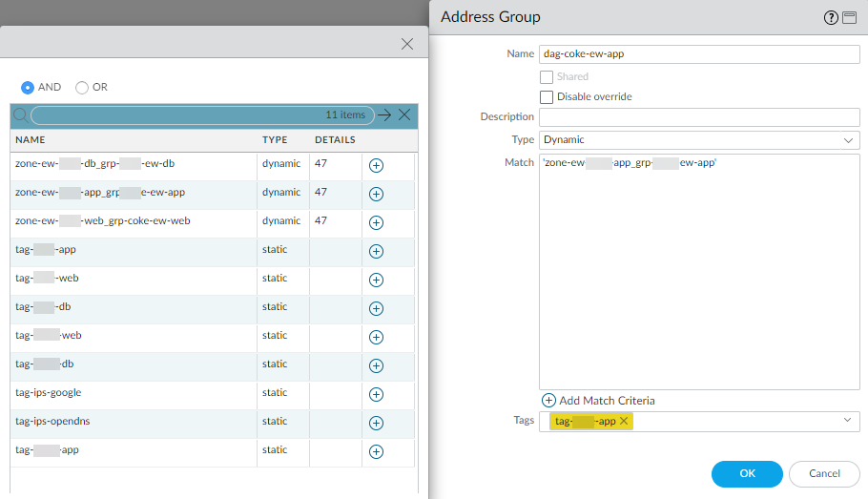Screen dimensions: 868x499
Task: Sort list by TYPE column header
Action: pyautogui.click(x=275, y=139)
